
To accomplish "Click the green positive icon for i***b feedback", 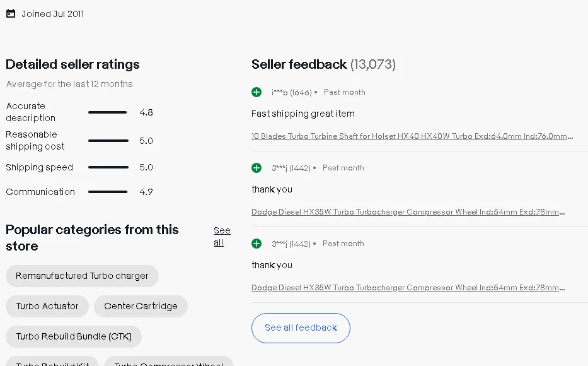I will pos(257,92).
